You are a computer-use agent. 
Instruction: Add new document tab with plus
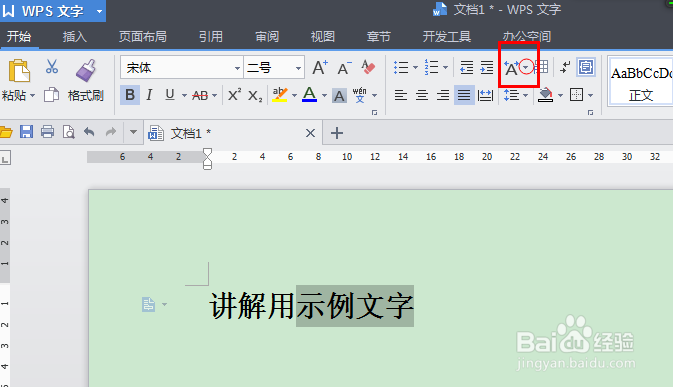tap(337, 133)
